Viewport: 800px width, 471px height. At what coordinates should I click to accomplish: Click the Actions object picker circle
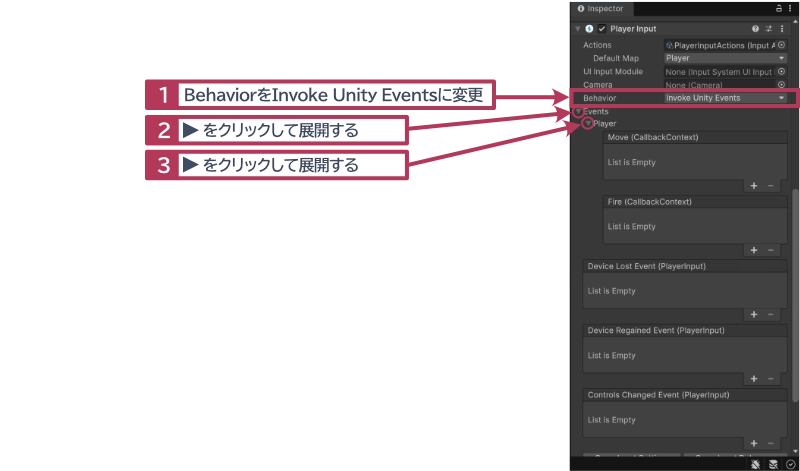tap(781, 45)
